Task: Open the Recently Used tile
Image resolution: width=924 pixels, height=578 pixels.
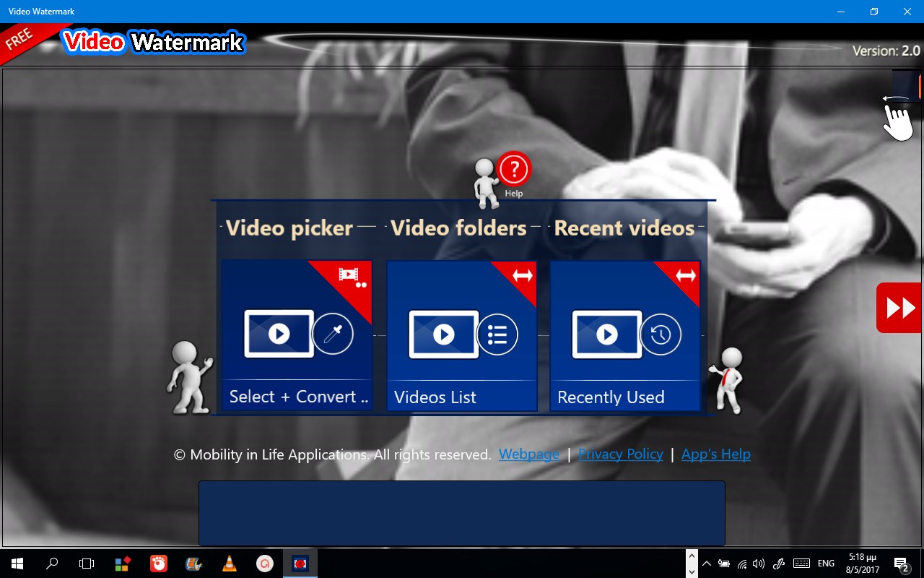Action: pos(625,336)
